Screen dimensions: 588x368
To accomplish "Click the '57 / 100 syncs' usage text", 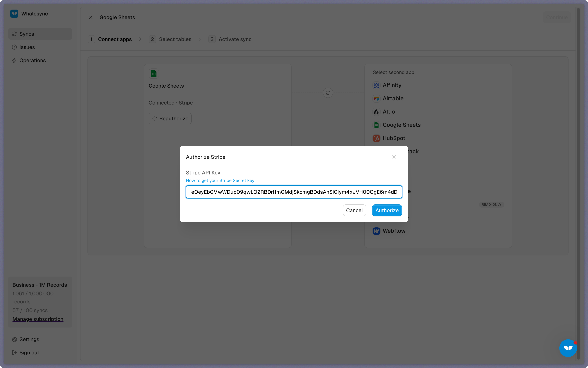I will [x=30, y=310].
